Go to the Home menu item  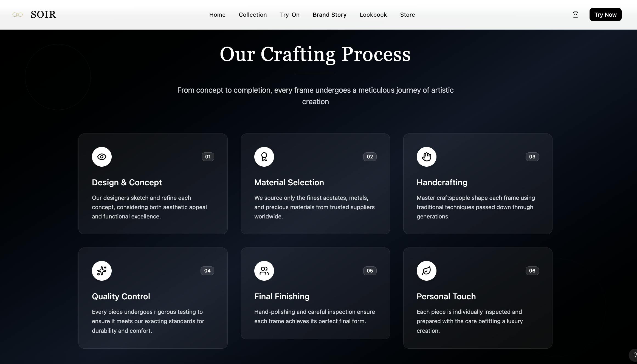217,15
